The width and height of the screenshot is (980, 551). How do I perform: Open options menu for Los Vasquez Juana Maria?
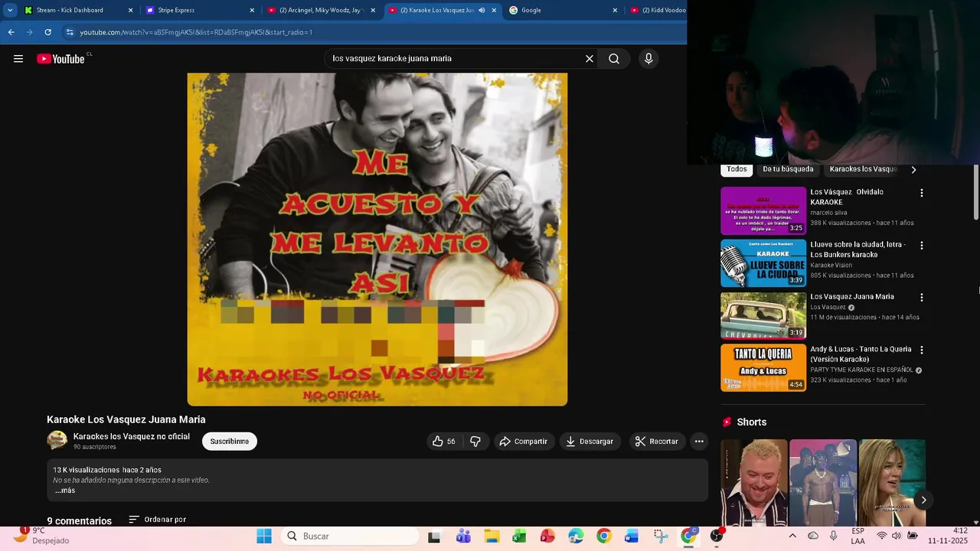921,297
